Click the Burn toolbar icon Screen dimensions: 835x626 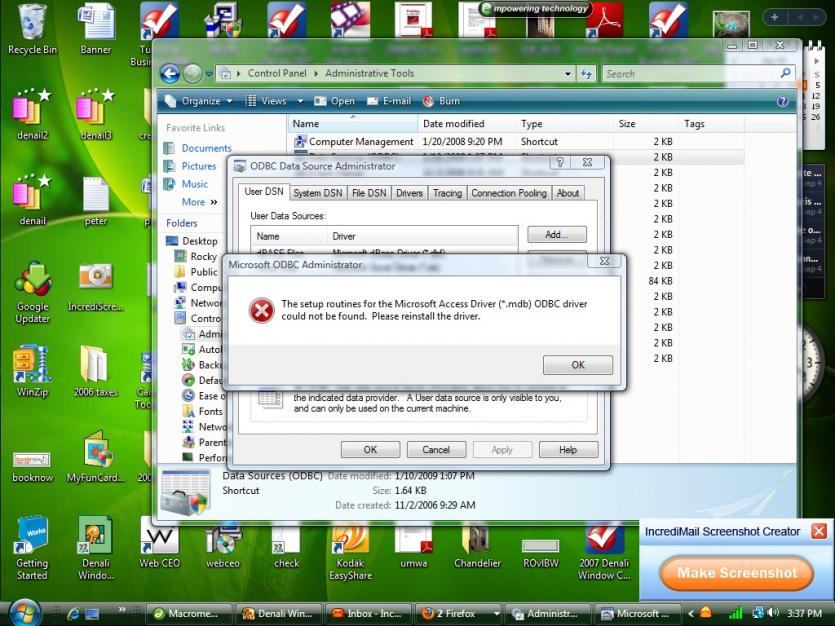(441, 101)
